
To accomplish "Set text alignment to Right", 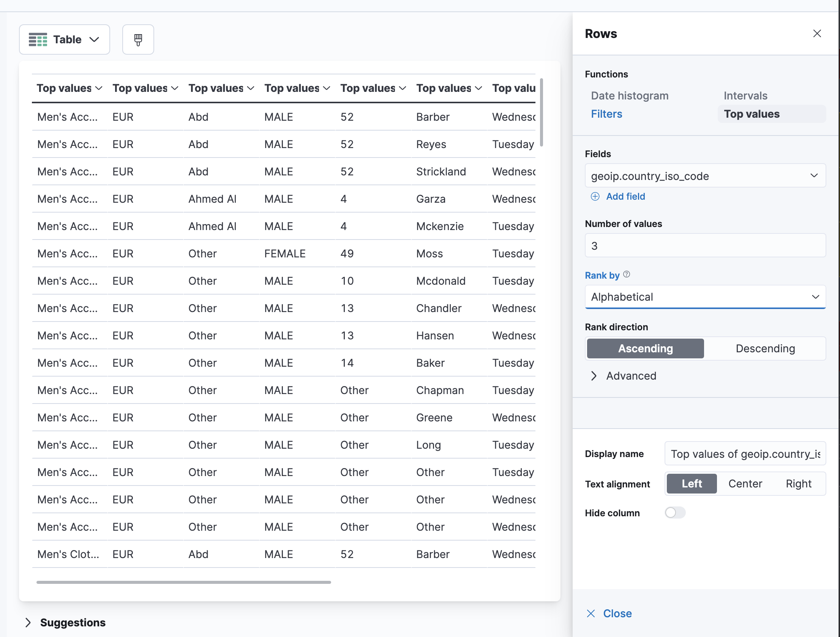I will click(x=799, y=484).
